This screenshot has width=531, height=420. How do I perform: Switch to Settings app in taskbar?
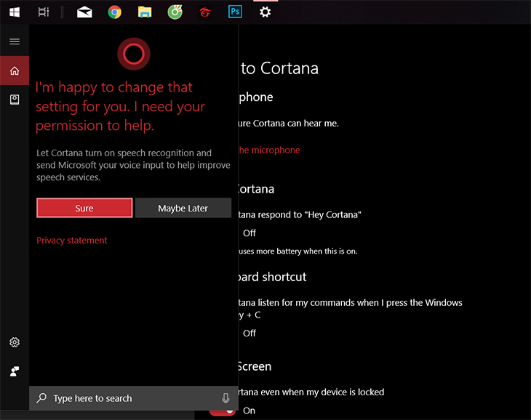pos(265,12)
